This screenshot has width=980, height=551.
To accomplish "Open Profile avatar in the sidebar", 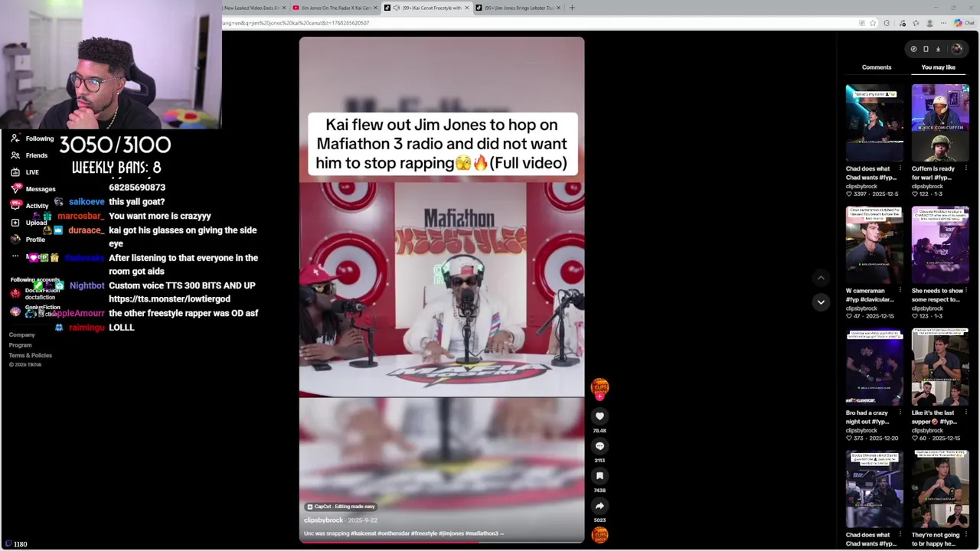I will pyautogui.click(x=15, y=240).
